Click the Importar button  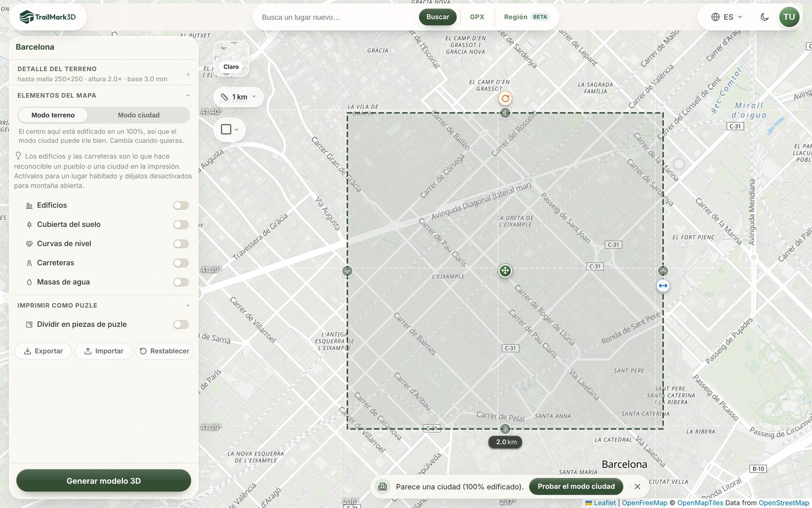click(104, 351)
